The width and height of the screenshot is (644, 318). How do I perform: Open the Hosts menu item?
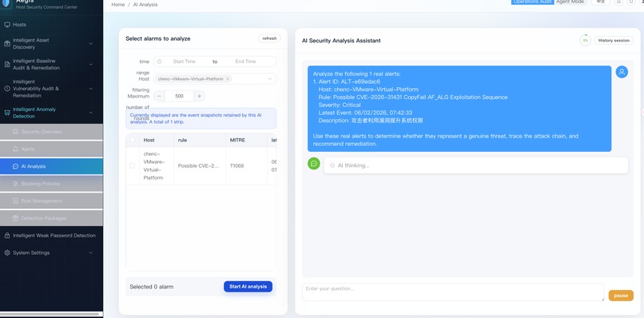coord(51,25)
